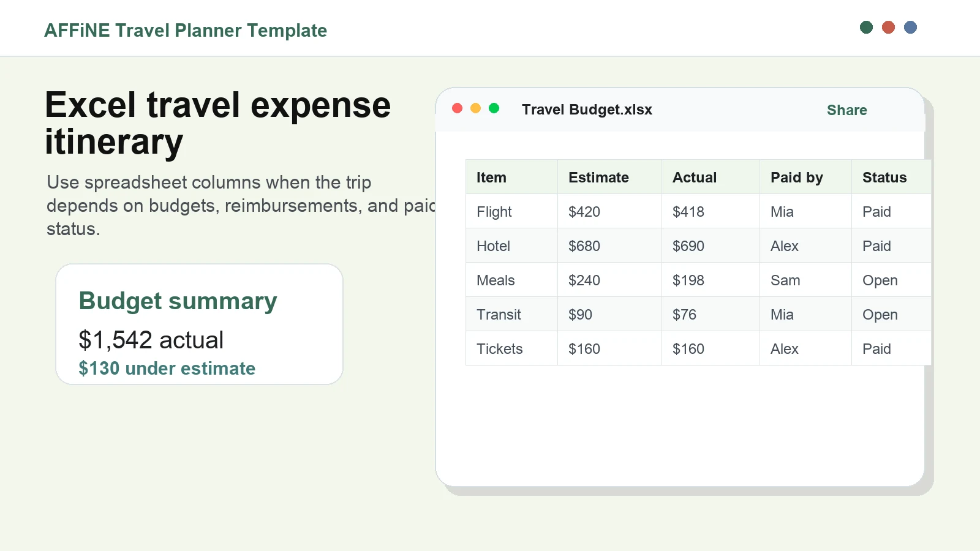This screenshot has width=980, height=551.
Task: Select the Meals item cell
Action: coord(511,280)
